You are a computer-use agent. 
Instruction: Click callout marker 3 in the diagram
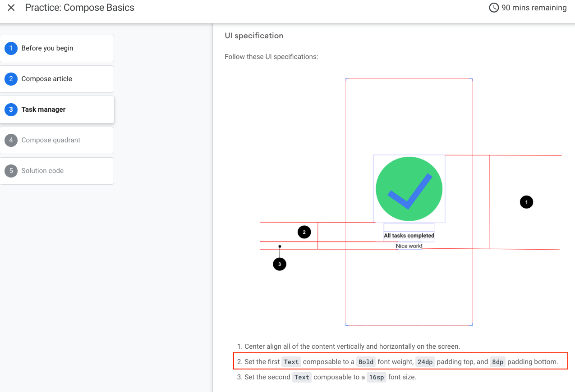[280, 264]
